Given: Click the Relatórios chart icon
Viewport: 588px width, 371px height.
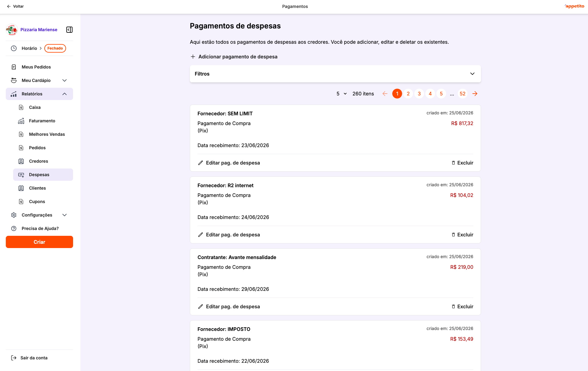Looking at the screenshot, I should click(x=14, y=94).
